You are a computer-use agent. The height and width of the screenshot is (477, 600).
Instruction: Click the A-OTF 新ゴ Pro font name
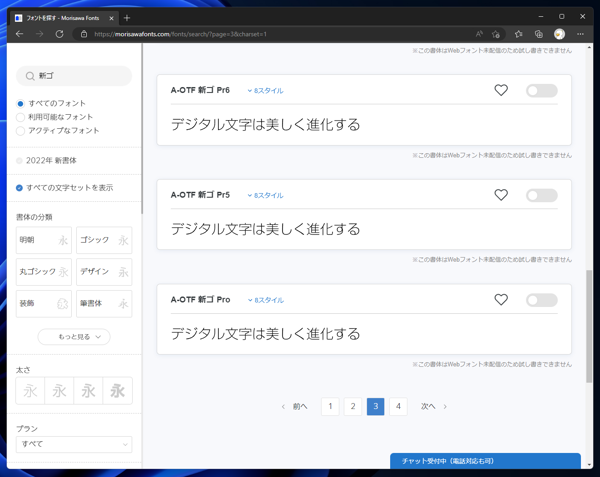coord(201,300)
